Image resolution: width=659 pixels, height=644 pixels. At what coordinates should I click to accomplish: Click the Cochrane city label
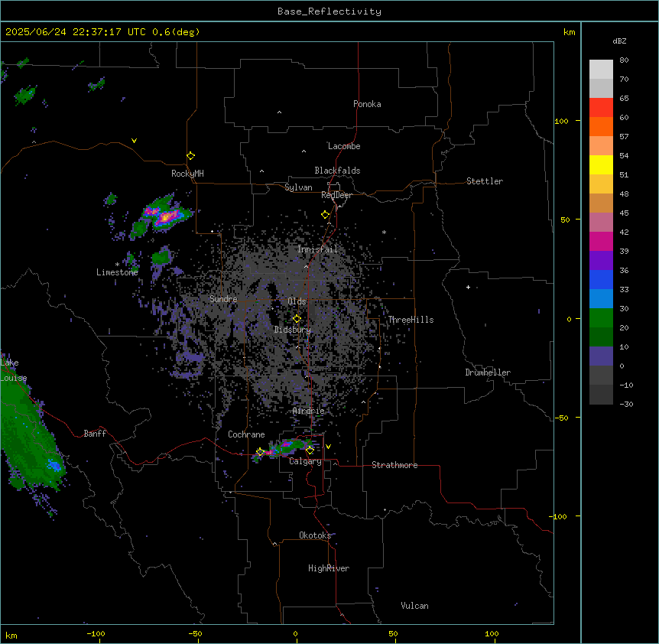246,434
